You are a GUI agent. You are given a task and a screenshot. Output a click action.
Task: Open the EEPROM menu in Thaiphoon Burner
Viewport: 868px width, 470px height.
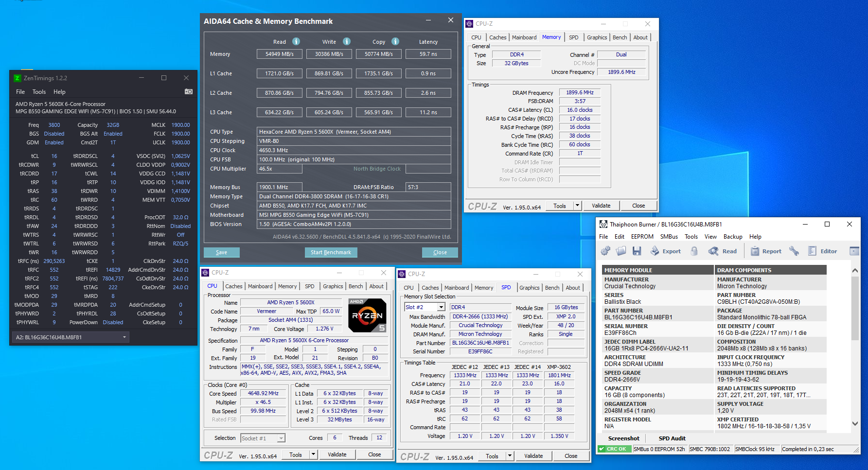pyautogui.click(x=642, y=237)
